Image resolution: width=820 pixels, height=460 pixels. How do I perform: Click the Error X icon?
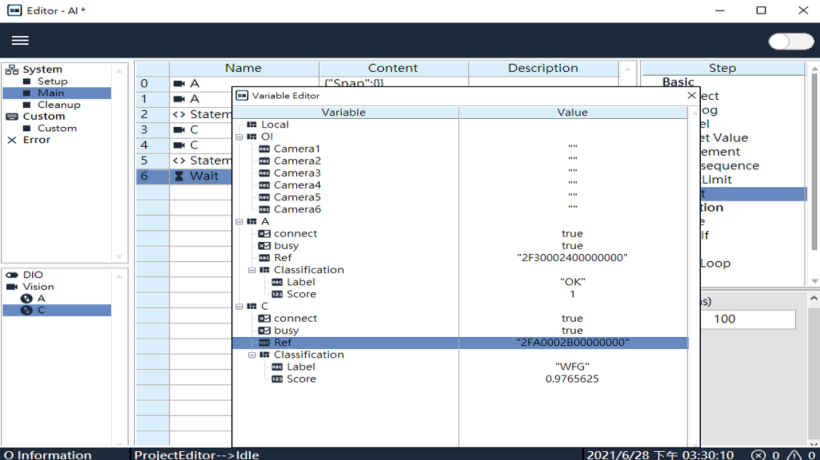click(12, 140)
